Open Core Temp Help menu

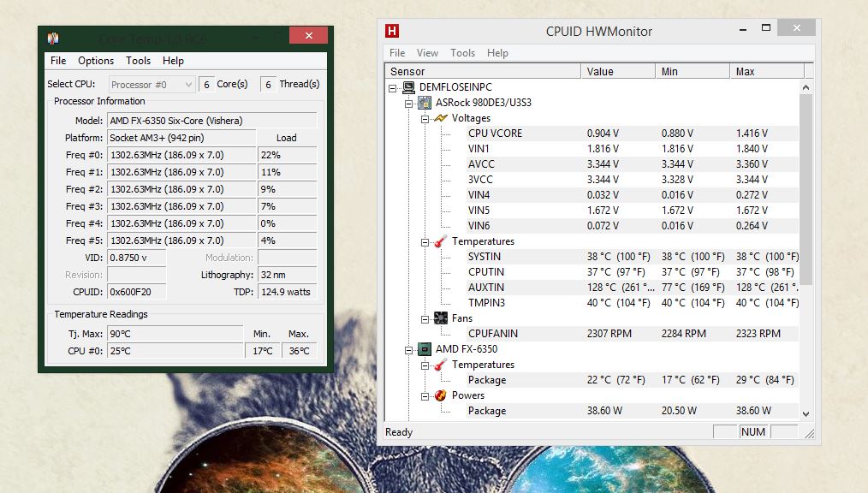(x=173, y=60)
